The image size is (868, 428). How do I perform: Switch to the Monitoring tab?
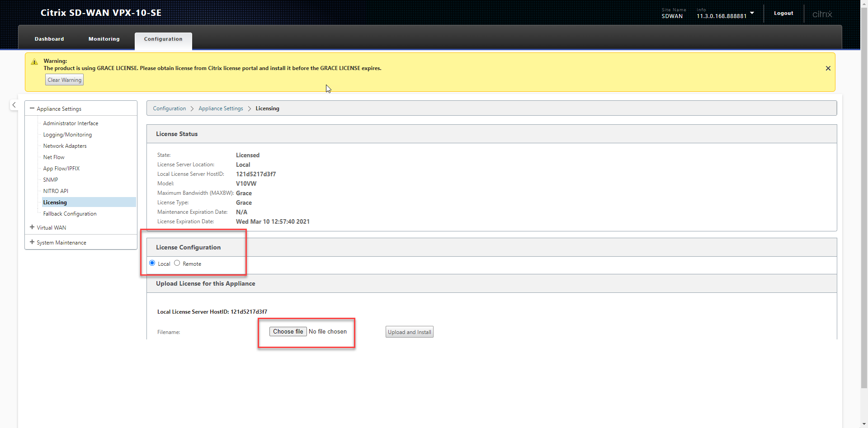pyautogui.click(x=104, y=39)
